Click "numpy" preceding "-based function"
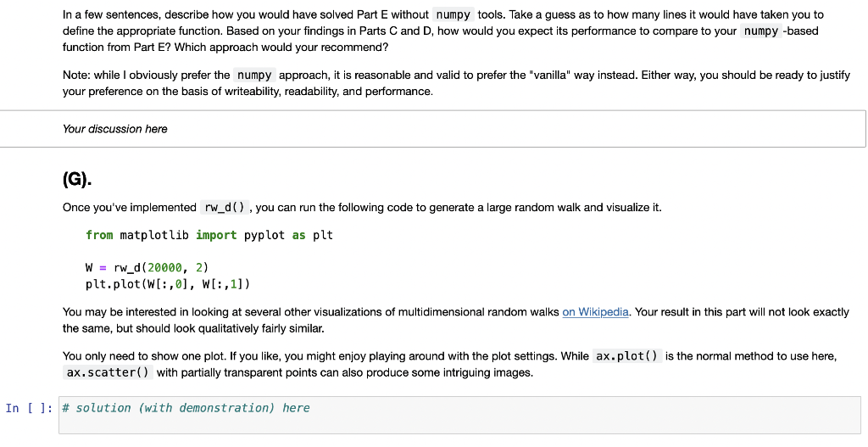 [761, 31]
